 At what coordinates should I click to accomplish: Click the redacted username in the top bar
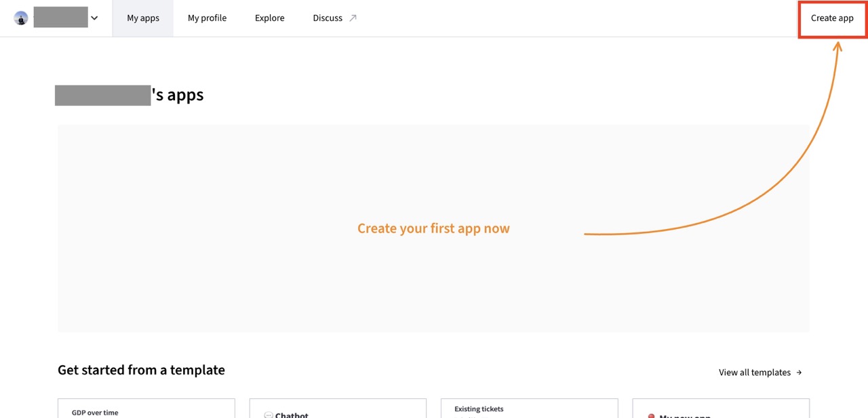coord(60,17)
